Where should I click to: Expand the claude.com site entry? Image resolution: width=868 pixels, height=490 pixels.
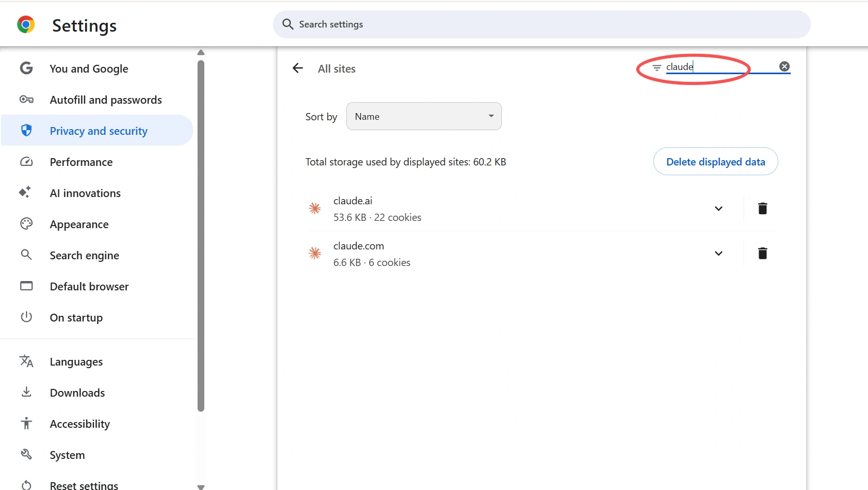[719, 254]
